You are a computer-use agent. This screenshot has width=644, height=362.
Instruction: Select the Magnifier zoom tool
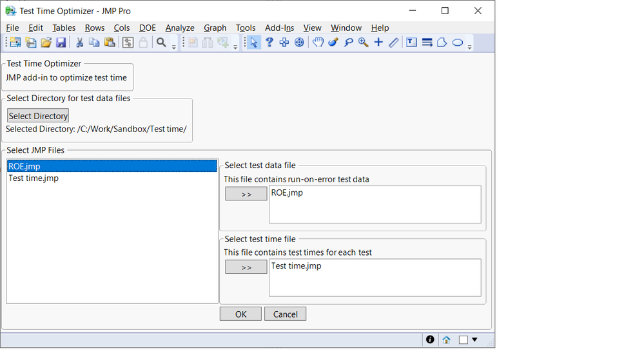363,43
